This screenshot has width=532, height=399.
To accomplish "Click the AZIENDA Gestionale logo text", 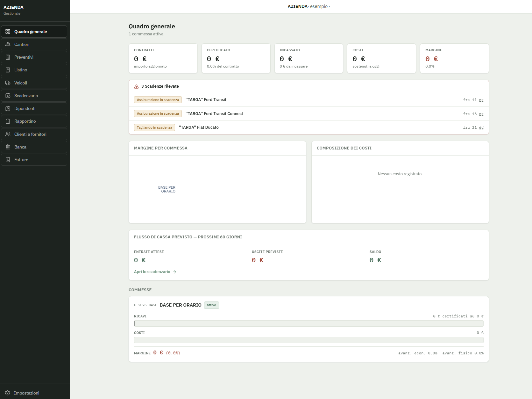I will (x=13, y=10).
